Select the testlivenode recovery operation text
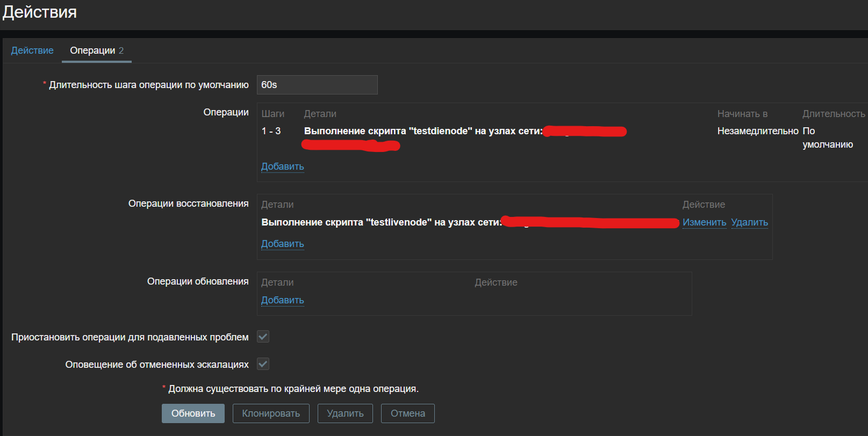 click(x=382, y=222)
